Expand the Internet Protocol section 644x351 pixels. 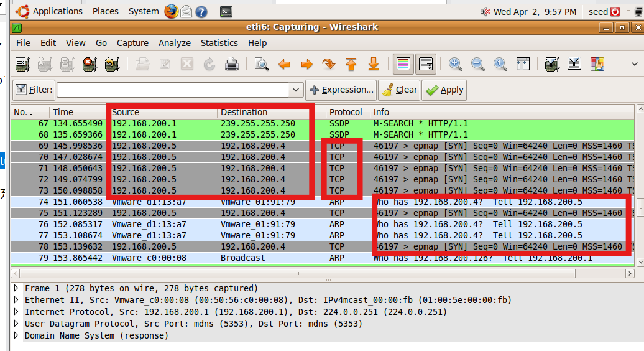click(x=16, y=312)
